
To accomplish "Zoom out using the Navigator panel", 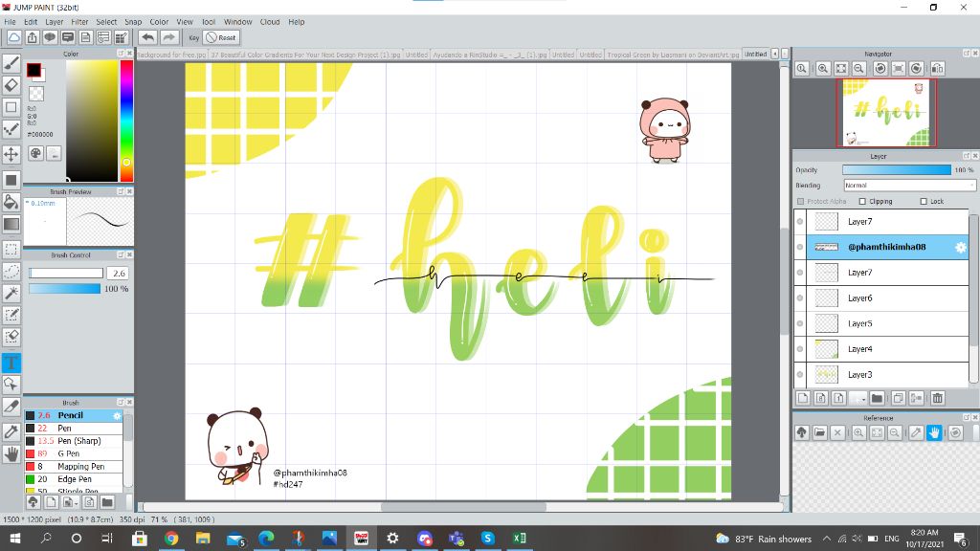I will coord(858,69).
